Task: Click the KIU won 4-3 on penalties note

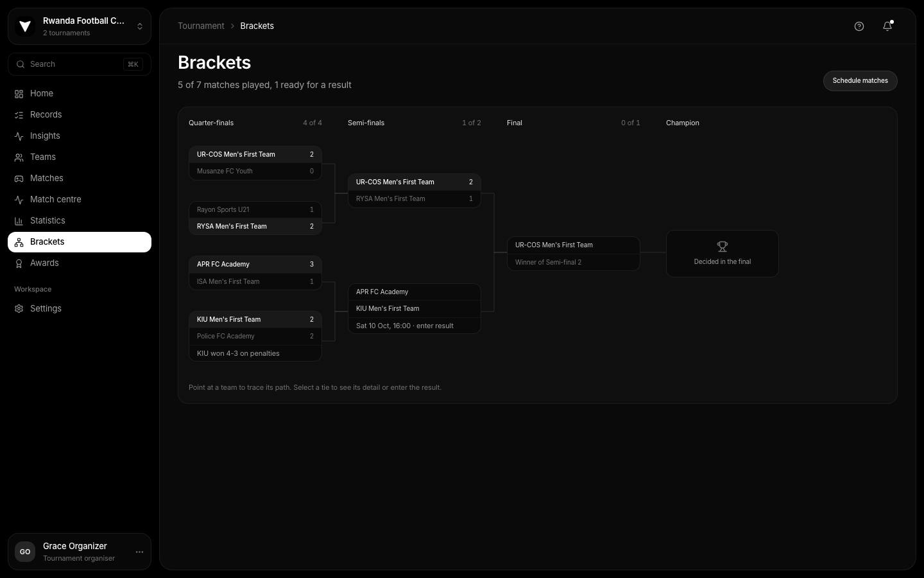Action: tap(255, 353)
